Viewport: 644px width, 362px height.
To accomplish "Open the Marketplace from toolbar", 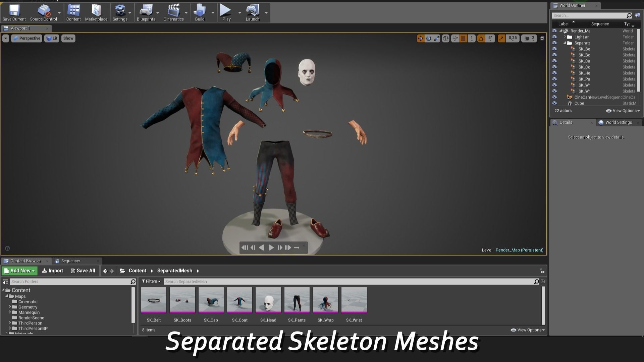I will click(96, 13).
